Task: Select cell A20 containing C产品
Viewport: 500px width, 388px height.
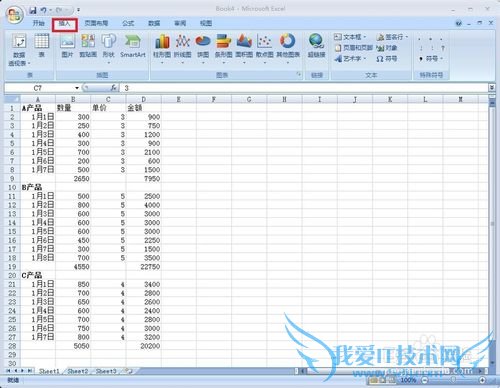Action: click(38, 275)
